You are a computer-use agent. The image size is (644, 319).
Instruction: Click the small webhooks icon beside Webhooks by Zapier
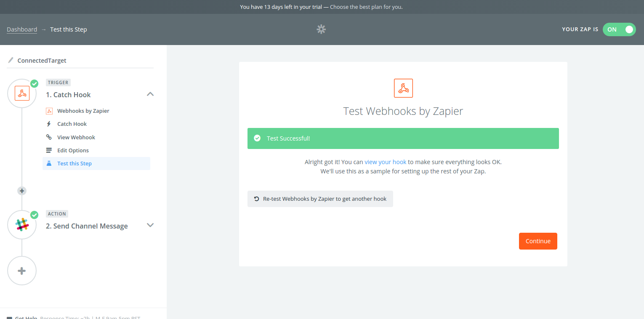pyautogui.click(x=49, y=111)
